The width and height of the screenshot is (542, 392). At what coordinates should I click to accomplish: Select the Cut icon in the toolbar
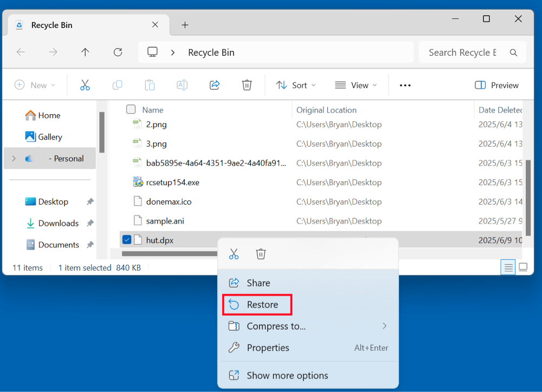click(x=85, y=85)
